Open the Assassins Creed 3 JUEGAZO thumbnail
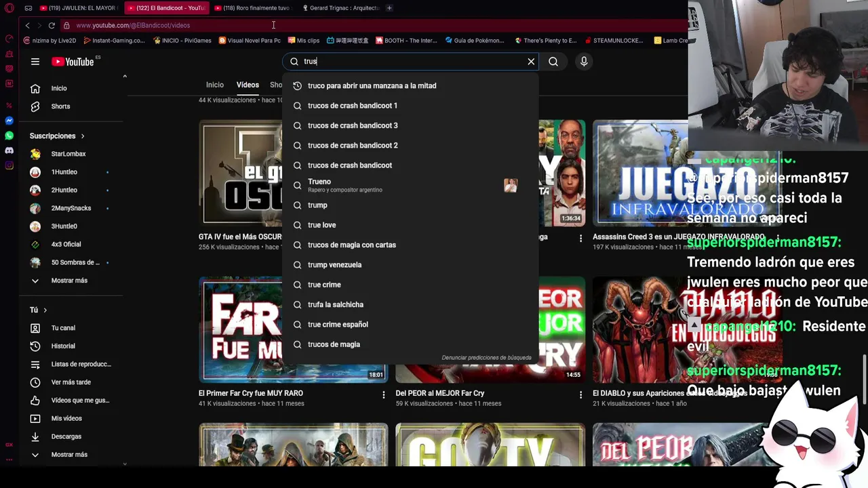The height and width of the screenshot is (488, 868). tap(687, 173)
